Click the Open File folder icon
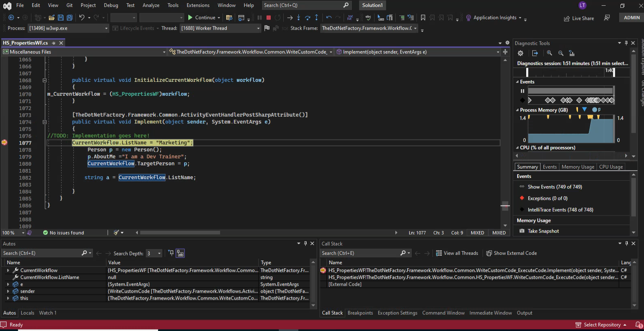Image resolution: width=644 pixels, height=331 pixels. (x=51, y=18)
